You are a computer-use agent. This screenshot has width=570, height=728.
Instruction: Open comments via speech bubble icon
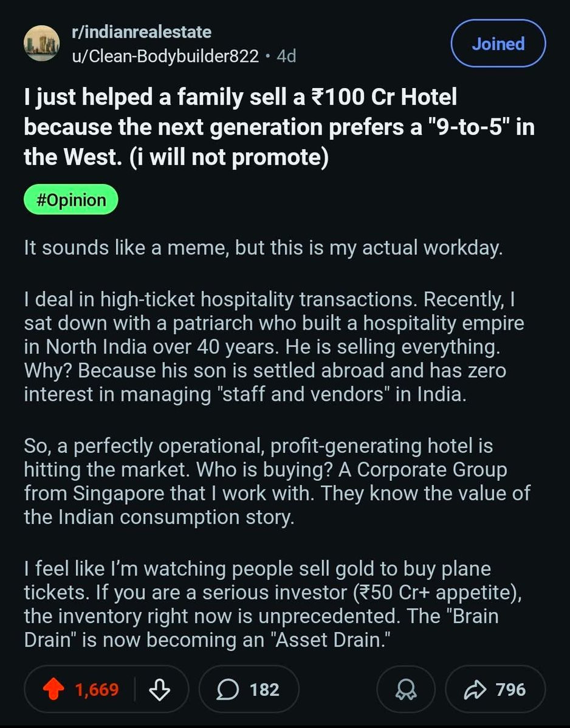[227, 690]
